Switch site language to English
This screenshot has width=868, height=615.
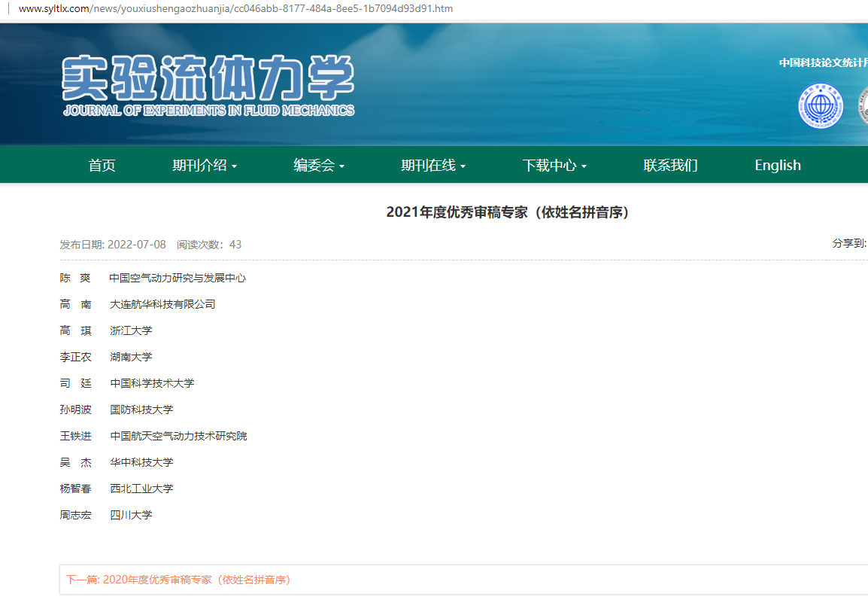pyautogui.click(x=778, y=165)
